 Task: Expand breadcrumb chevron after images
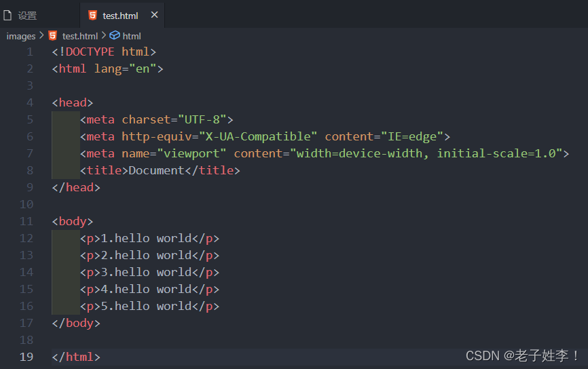click(x=41, y=35)
